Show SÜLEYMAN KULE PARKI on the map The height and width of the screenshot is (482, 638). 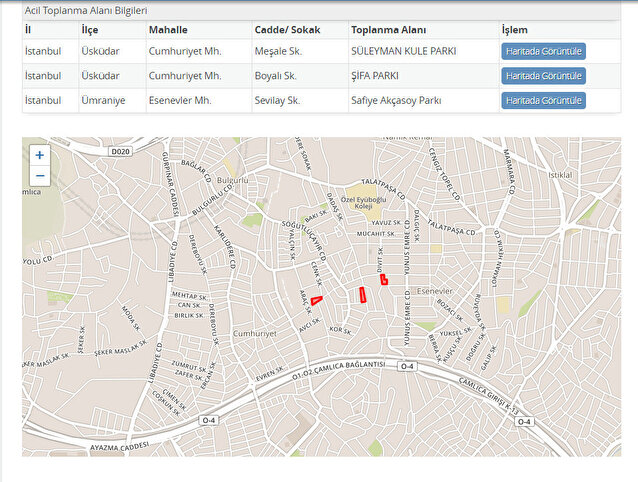tap(543, 51)
